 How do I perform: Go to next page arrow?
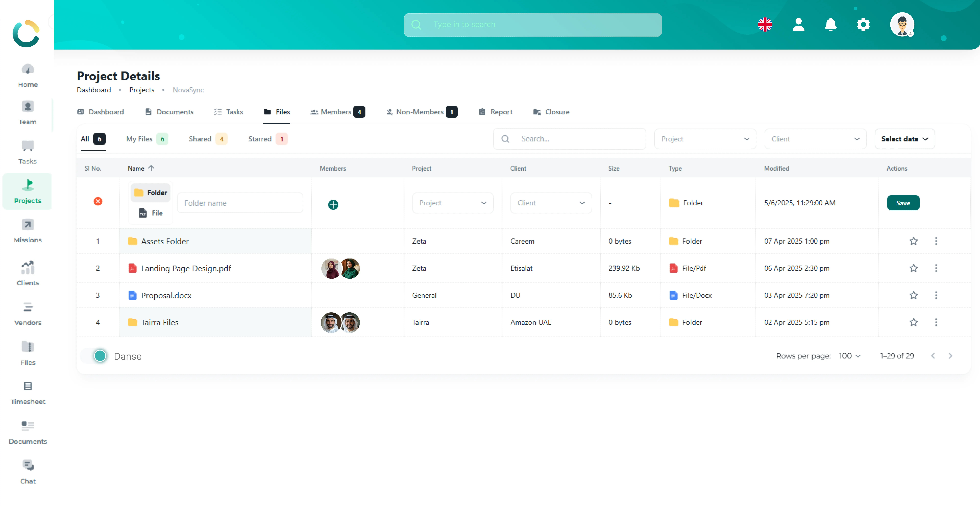(950, 356)
